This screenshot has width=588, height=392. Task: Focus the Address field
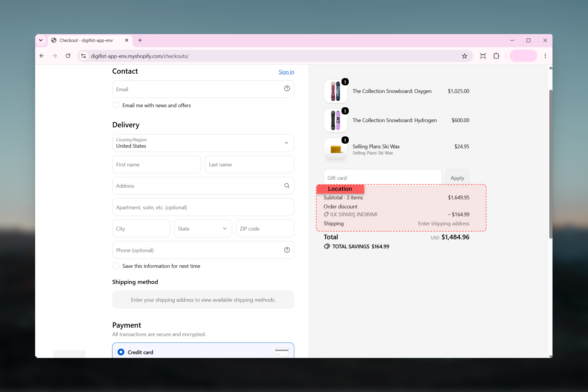pos(203,186)
